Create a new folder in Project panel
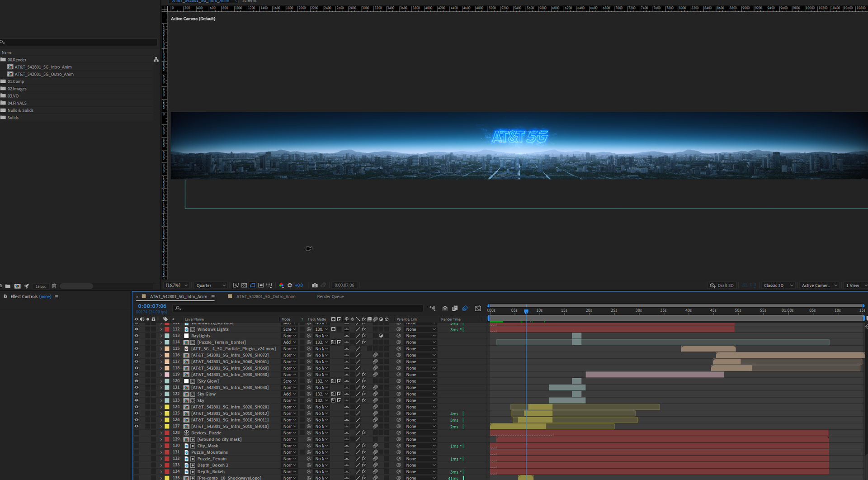 [8, 286]
